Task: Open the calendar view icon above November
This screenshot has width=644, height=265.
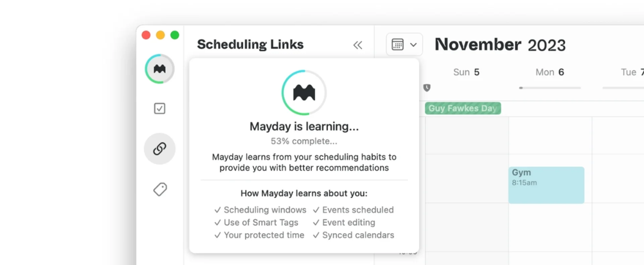Action: pyautogui.click(x=398, y=44)
